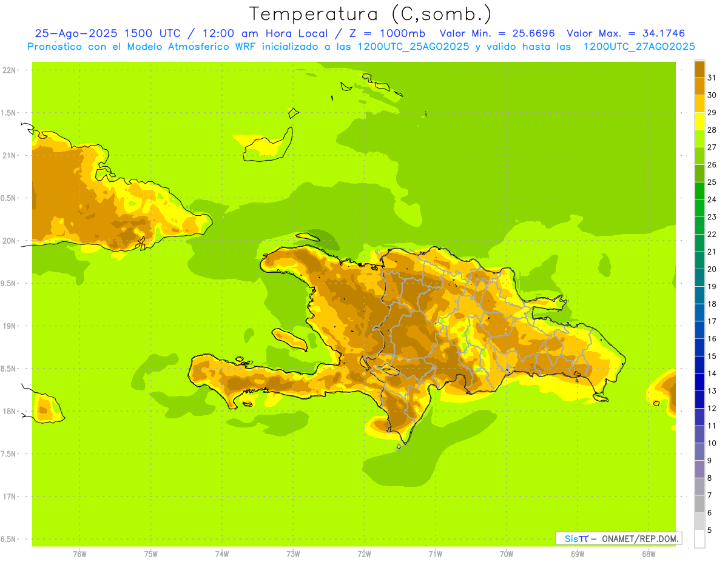This screenshot has height=562, width=728.
Task: Click the legend swatch between 8 and 9
Action: pos(699,469)
